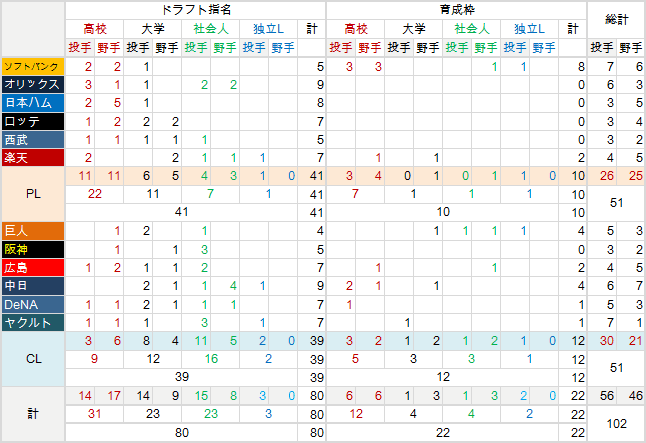This screenshot has height=443, width=646.
Task: Click the PL league summary label
Action: pyautogui.click(x=33, y=194)
